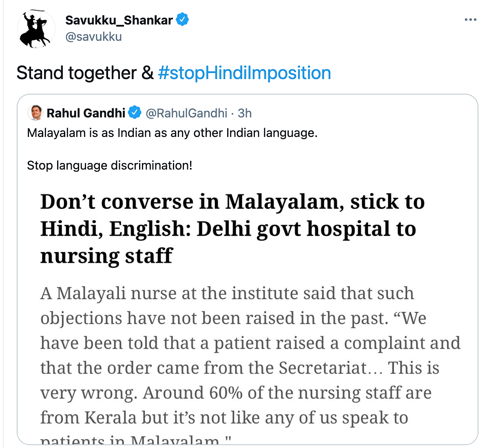Image resolution: width=489 pixels, height=448 pixels.
Task: Click Rahul Gandhi's small profile photo
Action: (x=35, y=113)
